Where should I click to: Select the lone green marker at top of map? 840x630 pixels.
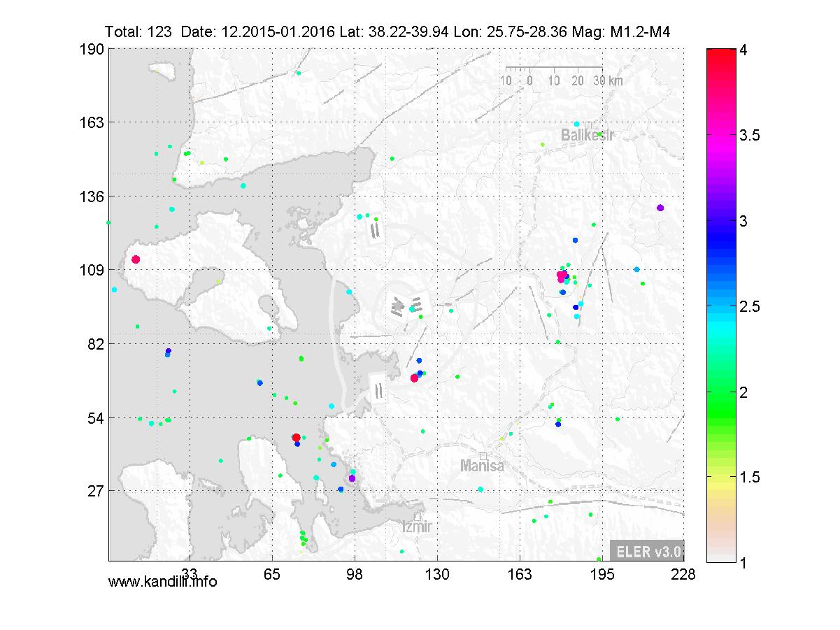[299, 73]
